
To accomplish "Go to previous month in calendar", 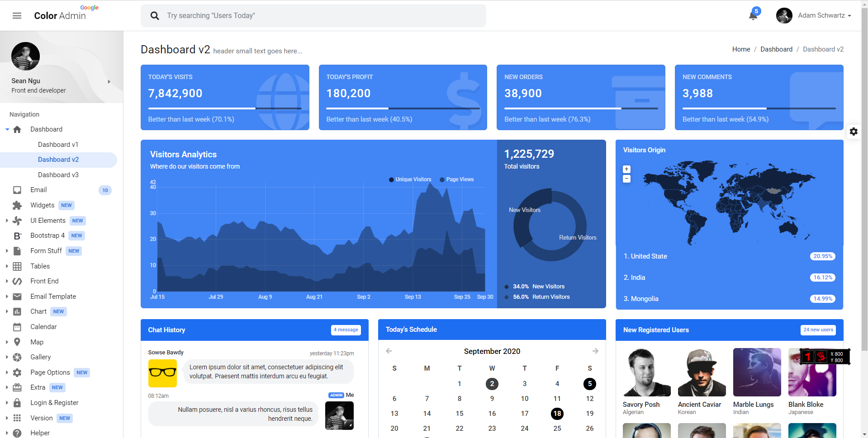I will (x=389, y=351).
